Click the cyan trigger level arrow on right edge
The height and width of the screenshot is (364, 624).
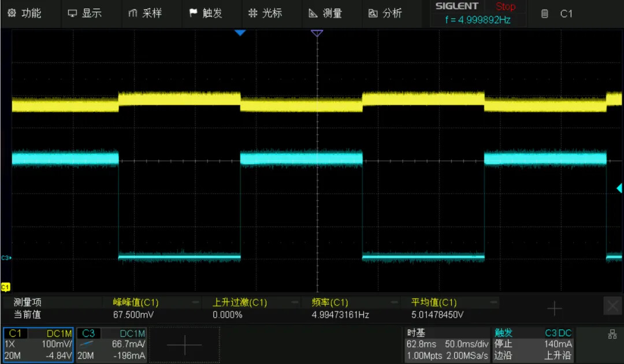point(619,188)
